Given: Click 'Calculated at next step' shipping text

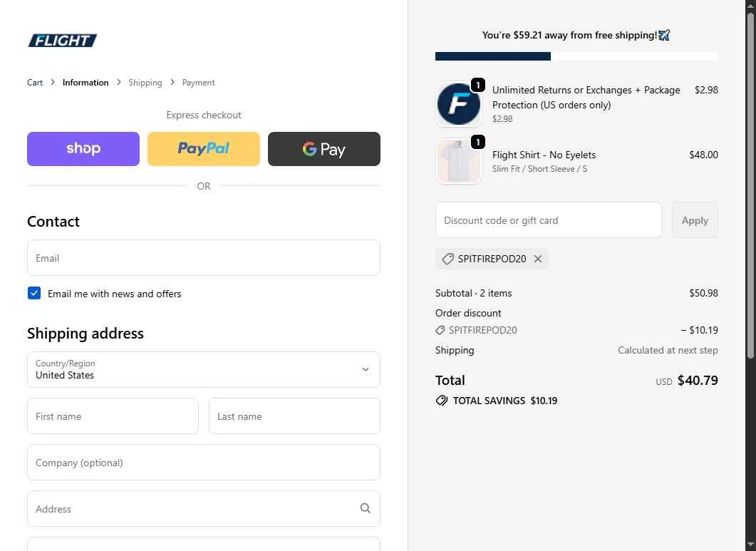Looking at the screenshot, I should [668, 350].
